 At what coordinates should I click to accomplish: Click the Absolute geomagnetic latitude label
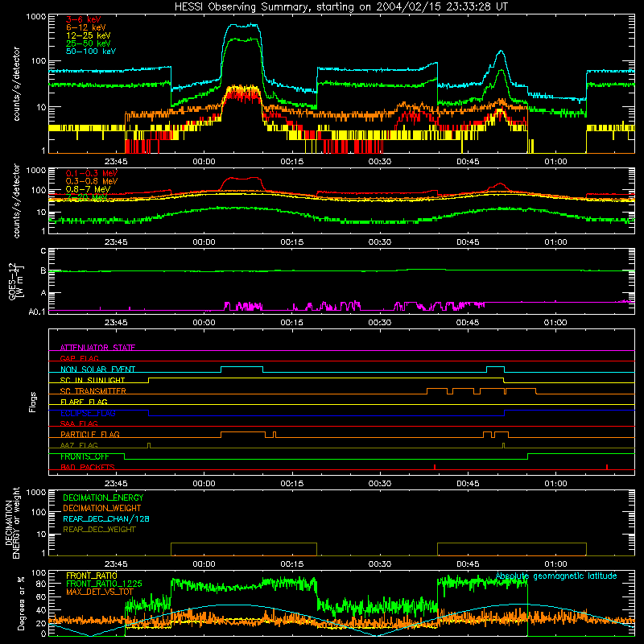(556, 576)
